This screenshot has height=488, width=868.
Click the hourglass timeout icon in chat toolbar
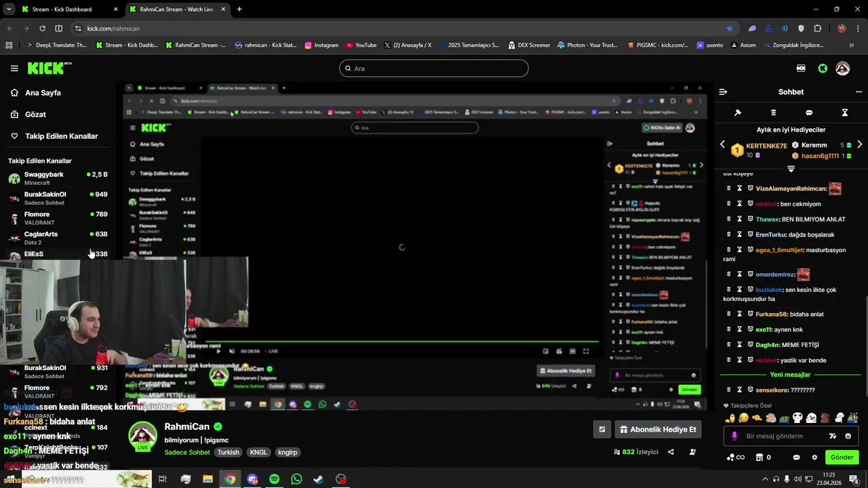[x=845, y=113]
